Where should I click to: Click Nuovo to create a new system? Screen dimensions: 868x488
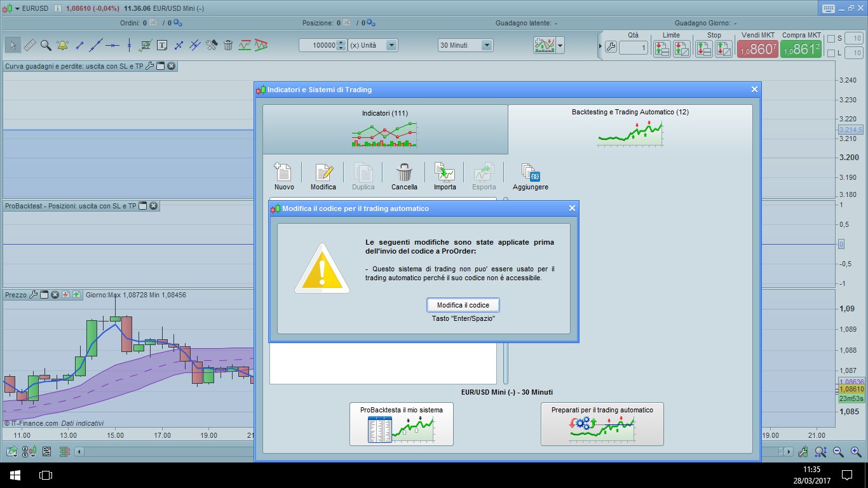pos(284,177)
